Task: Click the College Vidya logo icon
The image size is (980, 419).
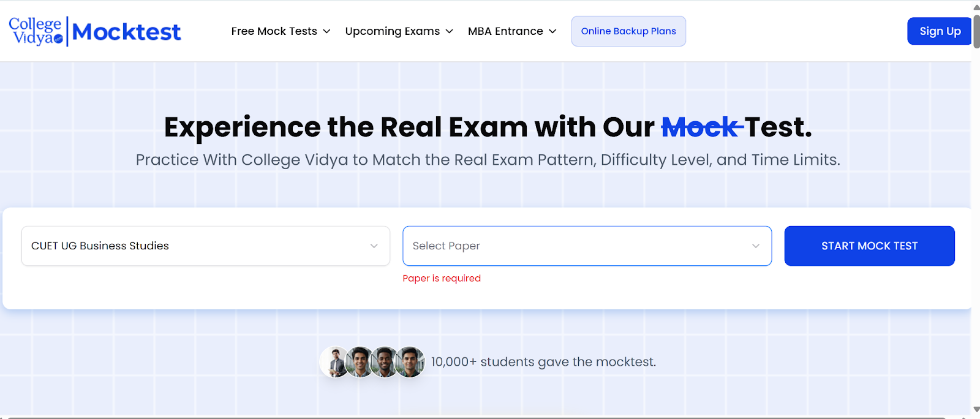Action: click(36, 31)
